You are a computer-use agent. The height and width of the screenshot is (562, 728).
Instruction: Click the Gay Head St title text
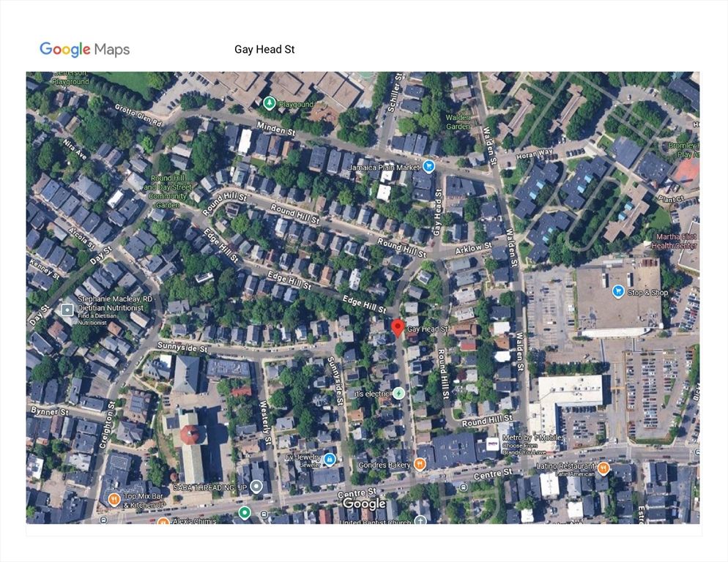coord(264,49)
